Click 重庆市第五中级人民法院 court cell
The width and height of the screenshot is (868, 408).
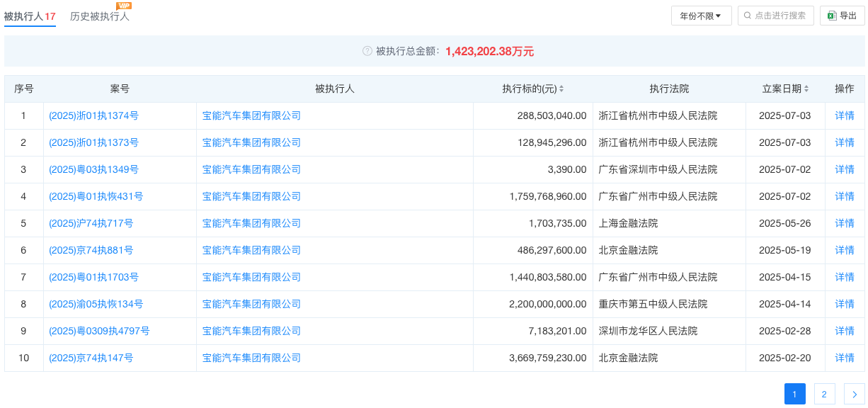pyautogui.click(x=653, y=304)
